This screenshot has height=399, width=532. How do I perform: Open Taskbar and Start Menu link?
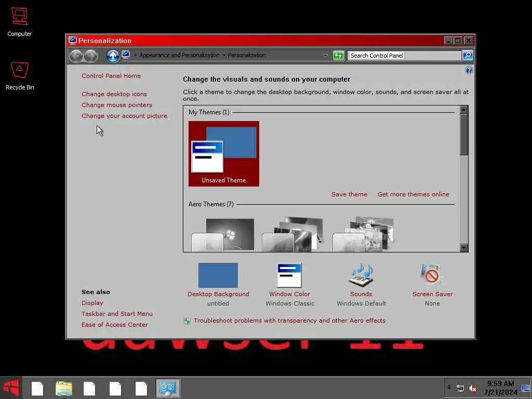(x=117, y=313)
